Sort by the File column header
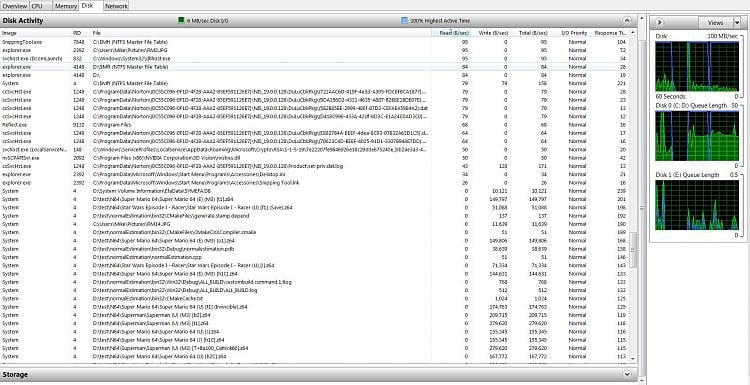Image resolution: width=750 pixels, height=385 pixels. [x=261, y=33]
